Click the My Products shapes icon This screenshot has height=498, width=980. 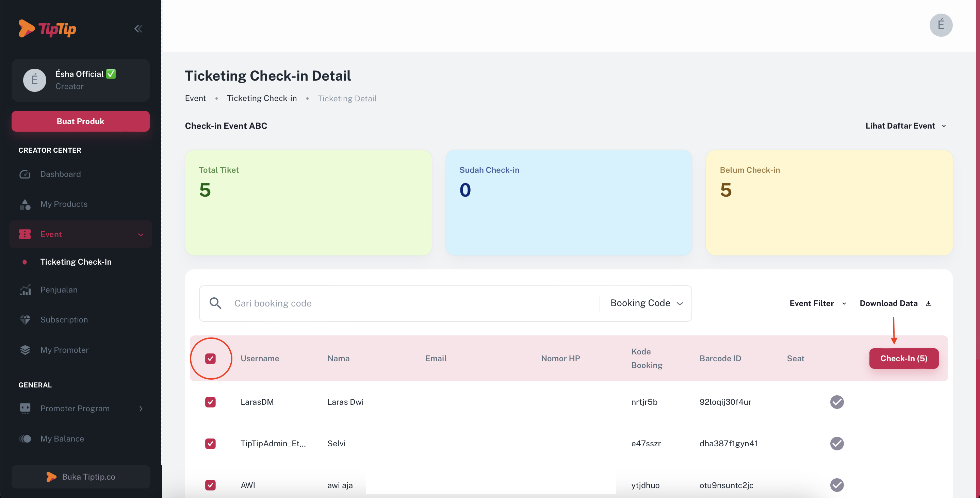25,204
